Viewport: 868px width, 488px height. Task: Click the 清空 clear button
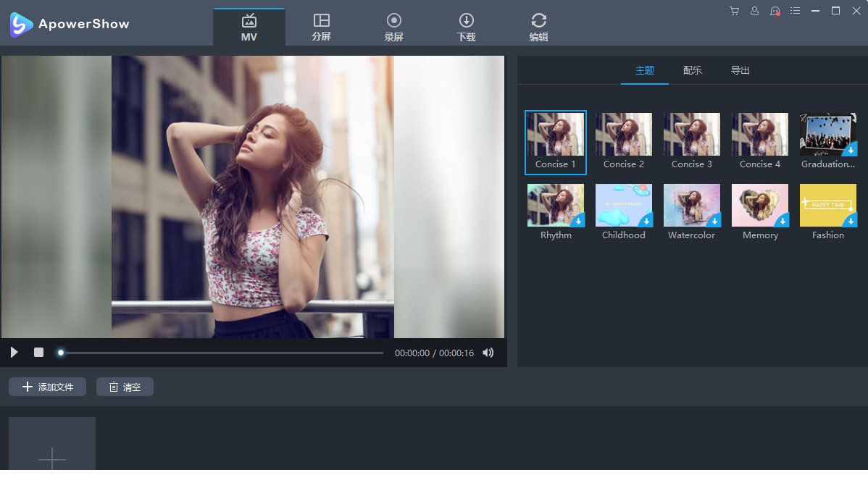click(125, 387)
